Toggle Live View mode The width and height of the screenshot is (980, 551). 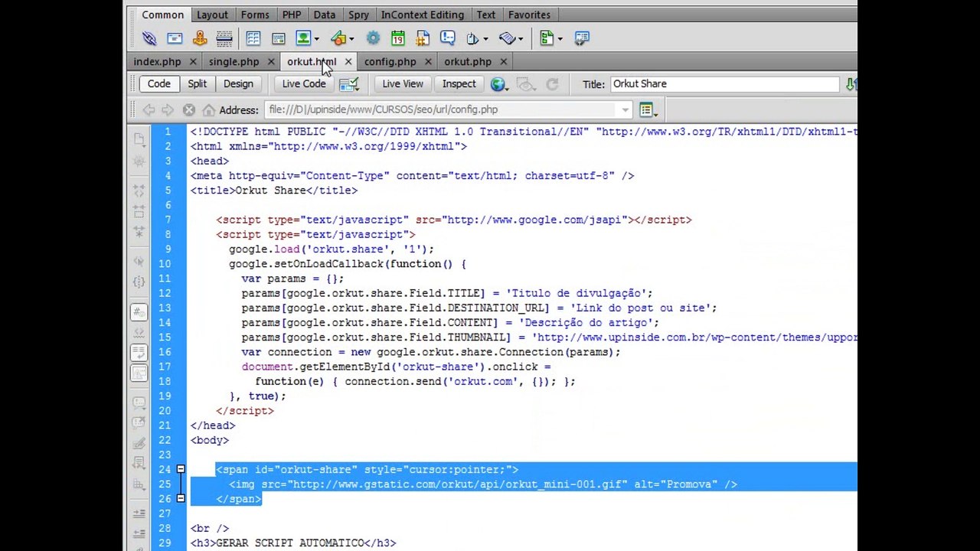click(402, 83)
